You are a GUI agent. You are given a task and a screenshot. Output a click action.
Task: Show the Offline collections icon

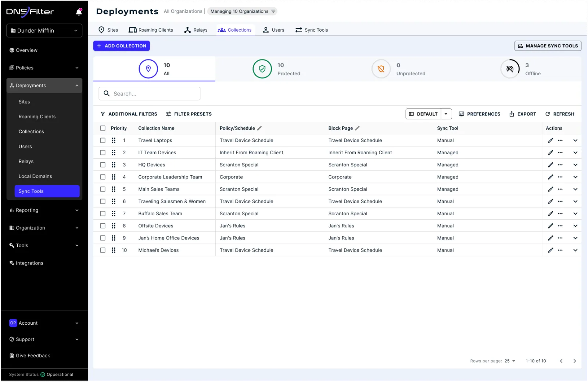pyautogui.click(x=510, y=69)
